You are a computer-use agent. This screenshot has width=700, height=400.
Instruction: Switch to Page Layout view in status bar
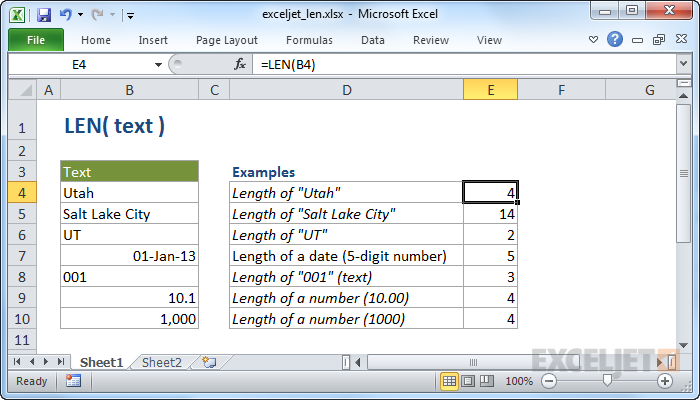[469, 381]
